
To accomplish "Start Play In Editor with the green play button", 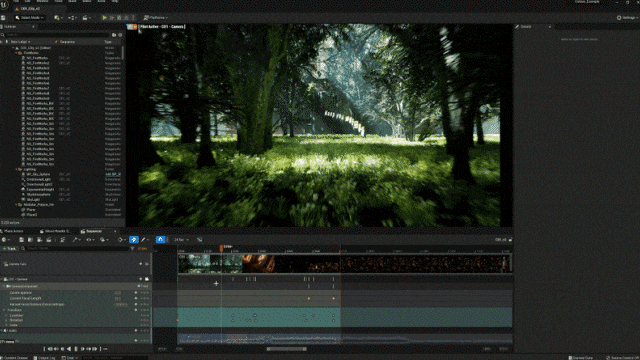I will (104, 18).
